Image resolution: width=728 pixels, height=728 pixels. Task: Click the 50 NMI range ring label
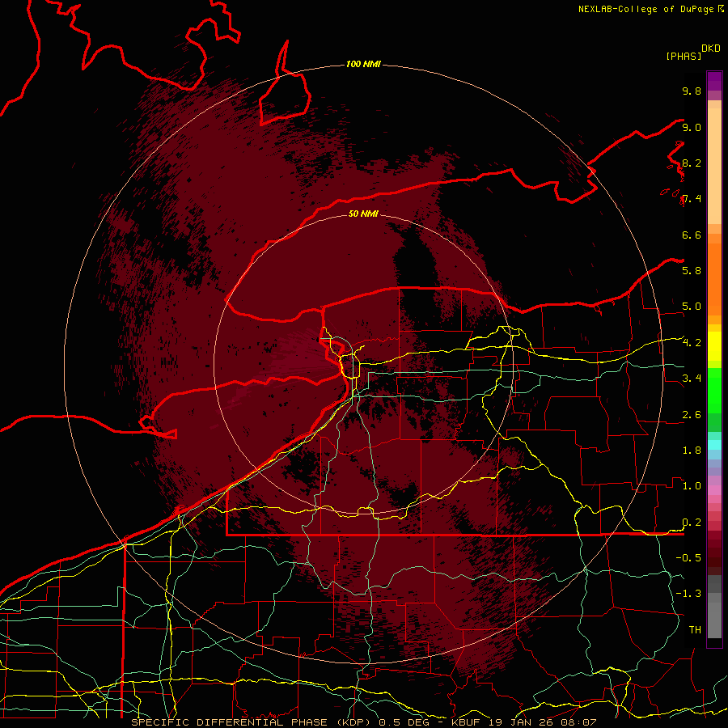tap(363, 214)
